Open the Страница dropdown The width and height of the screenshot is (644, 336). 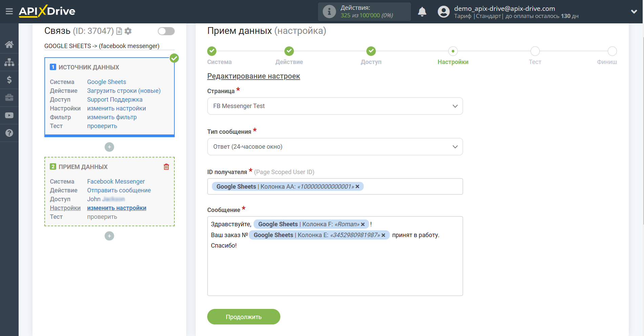pos(335,106)
